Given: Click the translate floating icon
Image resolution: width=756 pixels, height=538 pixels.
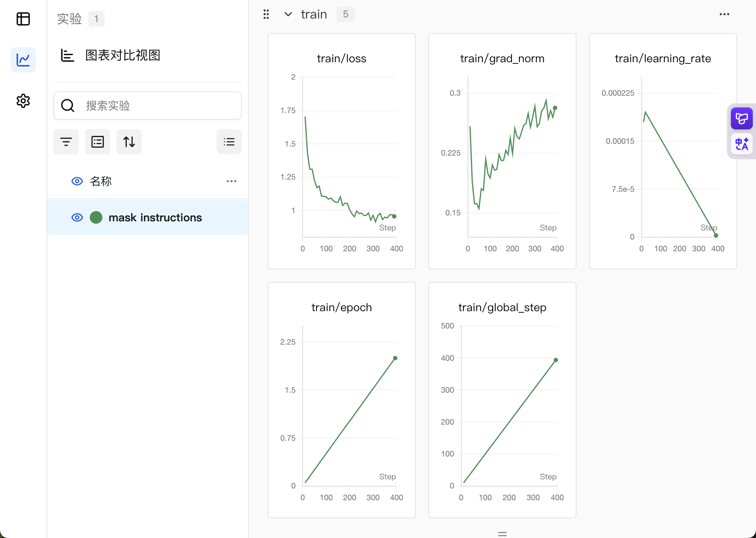Looking at the screenshot, I should tap(741, 144).
